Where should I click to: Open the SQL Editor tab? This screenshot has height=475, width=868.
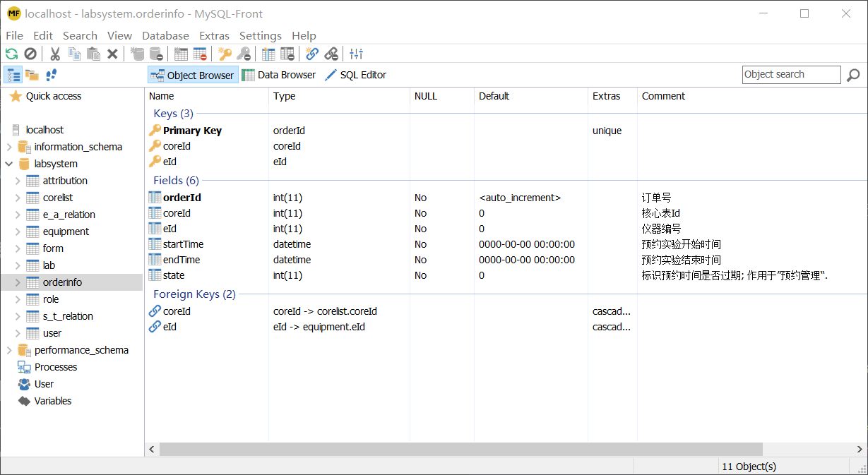(359, 74)
